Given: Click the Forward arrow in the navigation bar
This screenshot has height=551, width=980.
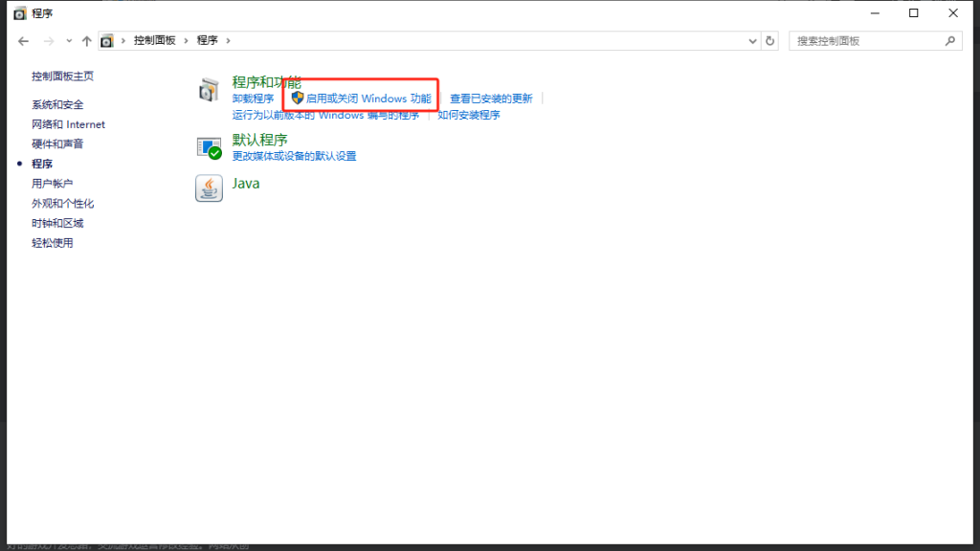Looking at the screenshot, I should pos(49,41).
